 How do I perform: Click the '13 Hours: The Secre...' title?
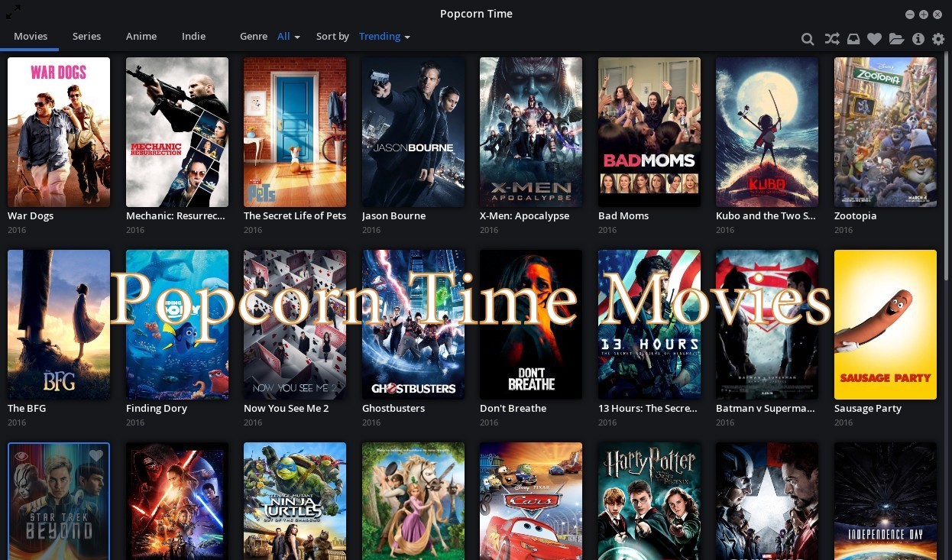click(x=648, y=409)
